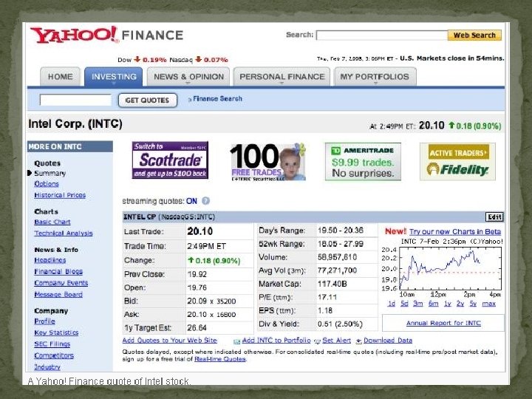
Task: Click the TD Ameritrade $9.99 trades ad
Action: [363, 162]
